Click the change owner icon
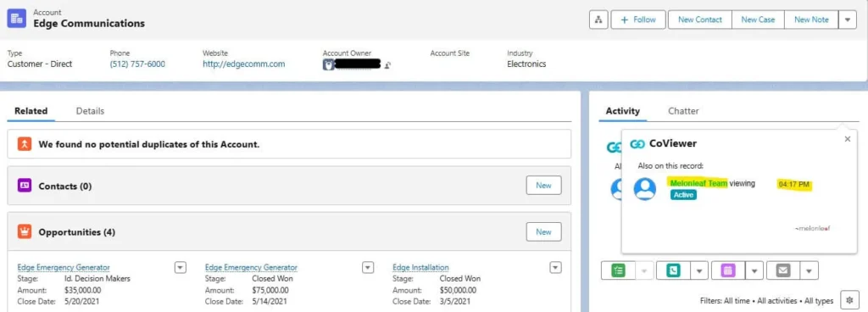The image size is (868, 312). tap(388, 65)
